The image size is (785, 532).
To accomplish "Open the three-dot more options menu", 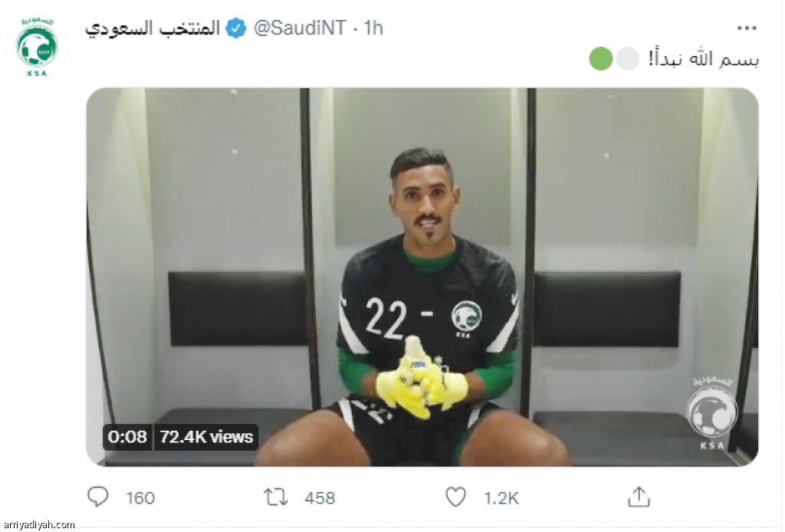I will pyautogui.click(x=747, y=28).
